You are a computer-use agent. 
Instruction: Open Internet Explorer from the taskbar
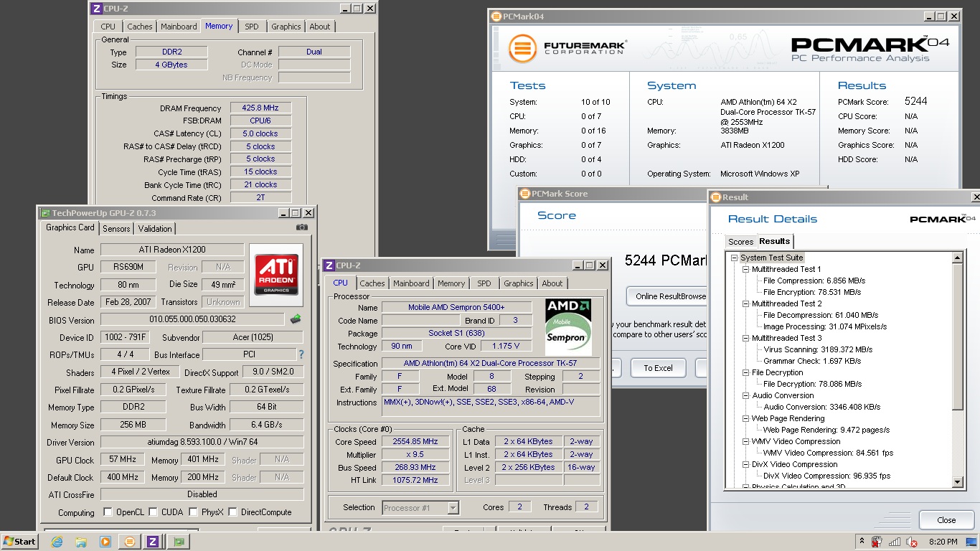(x=57, y=542)
